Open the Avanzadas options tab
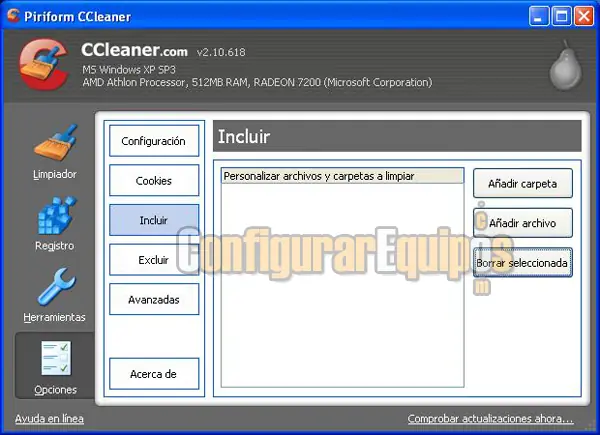 [154, 299]
